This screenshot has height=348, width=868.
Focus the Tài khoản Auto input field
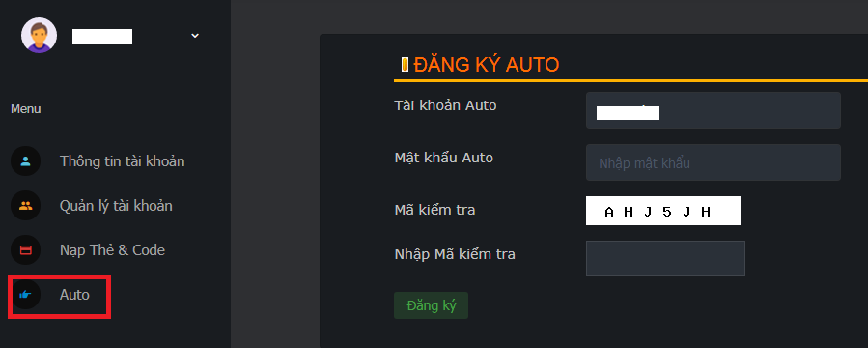click(x=713, y=110)
